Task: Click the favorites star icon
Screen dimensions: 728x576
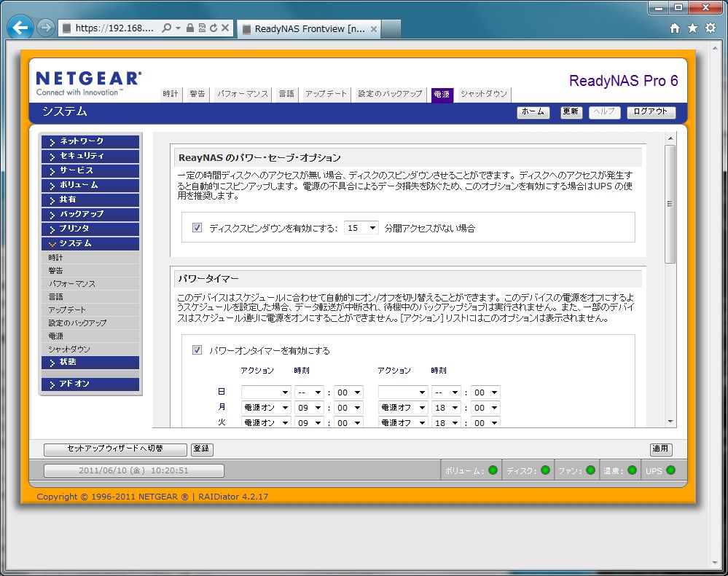Action: click(x=692, y=28)
